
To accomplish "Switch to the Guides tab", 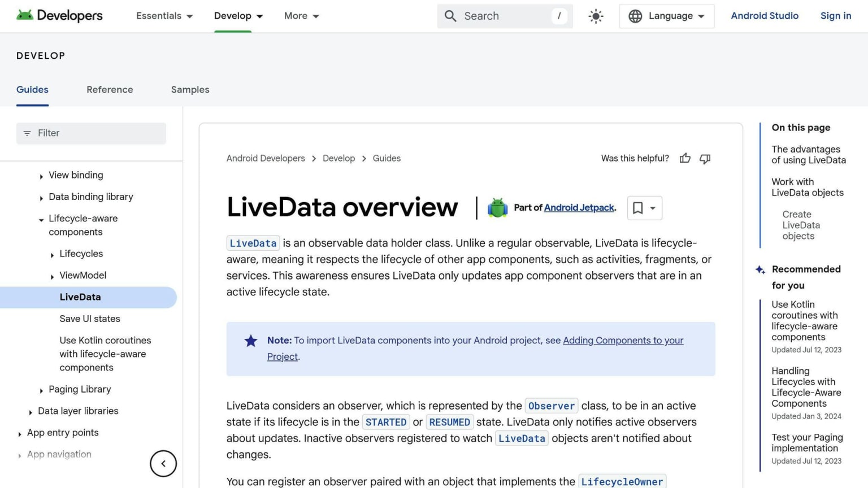I will [32, 90].
